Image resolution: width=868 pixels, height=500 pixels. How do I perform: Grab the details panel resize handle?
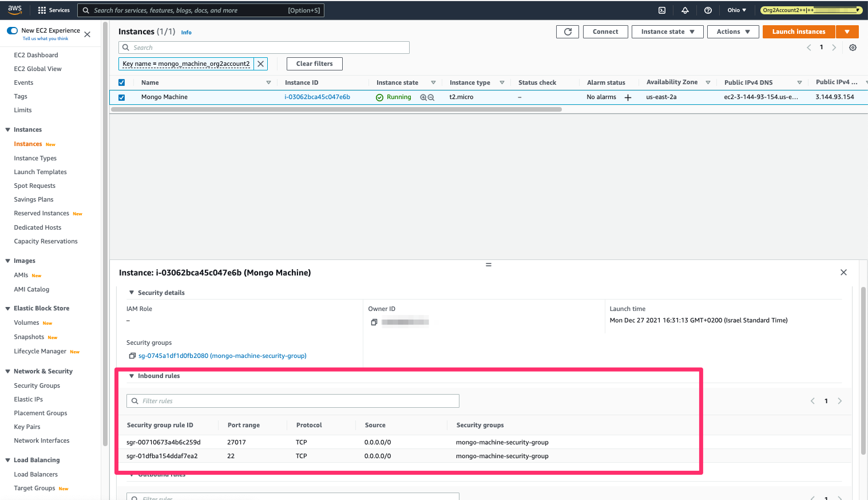point(489,265)
